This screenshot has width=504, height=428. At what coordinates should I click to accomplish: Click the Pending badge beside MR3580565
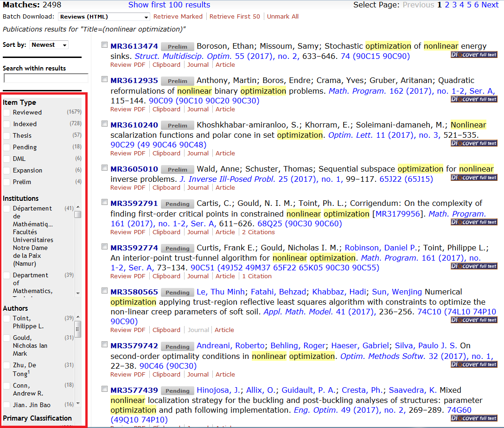click(x=178, y=293)
